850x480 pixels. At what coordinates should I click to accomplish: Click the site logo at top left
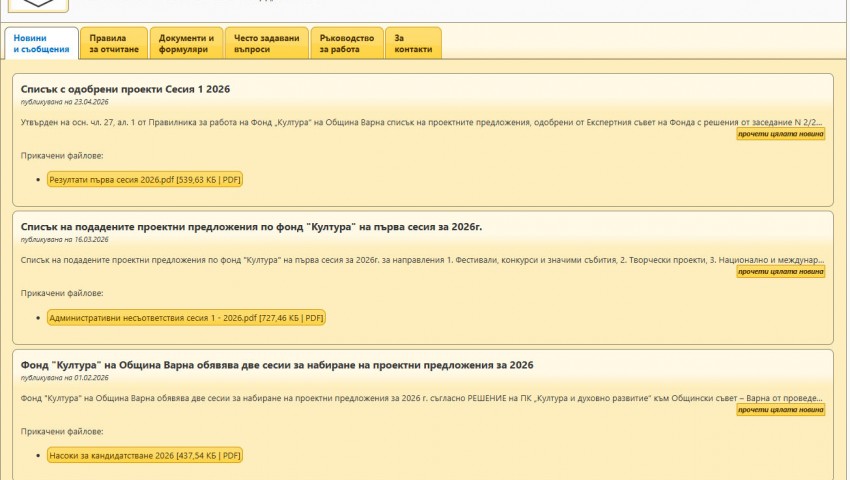38,5
